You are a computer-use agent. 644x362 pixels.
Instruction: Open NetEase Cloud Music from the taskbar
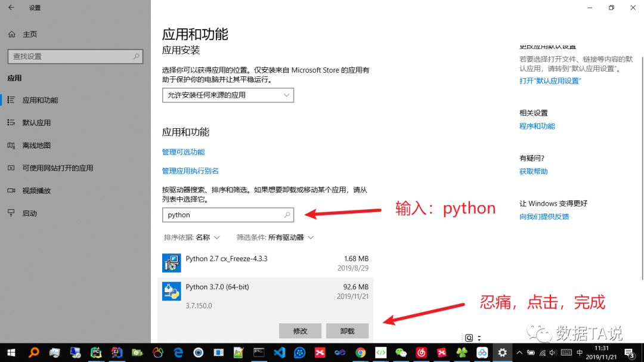coord(422,352)
